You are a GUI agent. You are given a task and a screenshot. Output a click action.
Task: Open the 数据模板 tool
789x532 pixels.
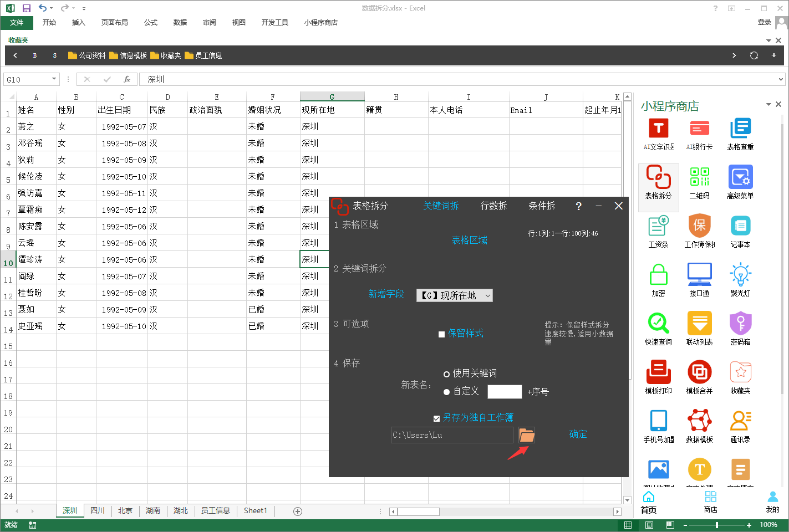[700, 427]
